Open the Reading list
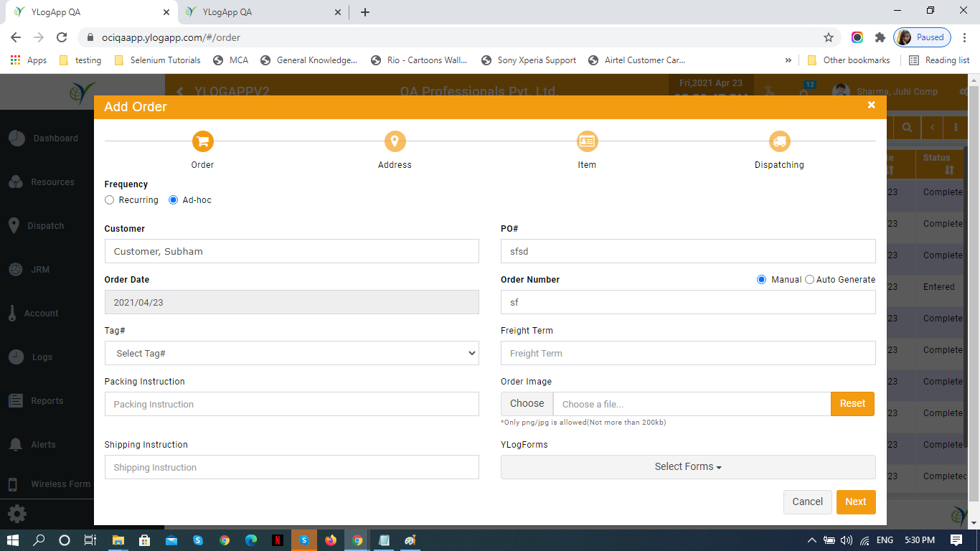Image resolution: width=980 pixels, height=551 pixels. pyautogui.click(x=939, y=60)
